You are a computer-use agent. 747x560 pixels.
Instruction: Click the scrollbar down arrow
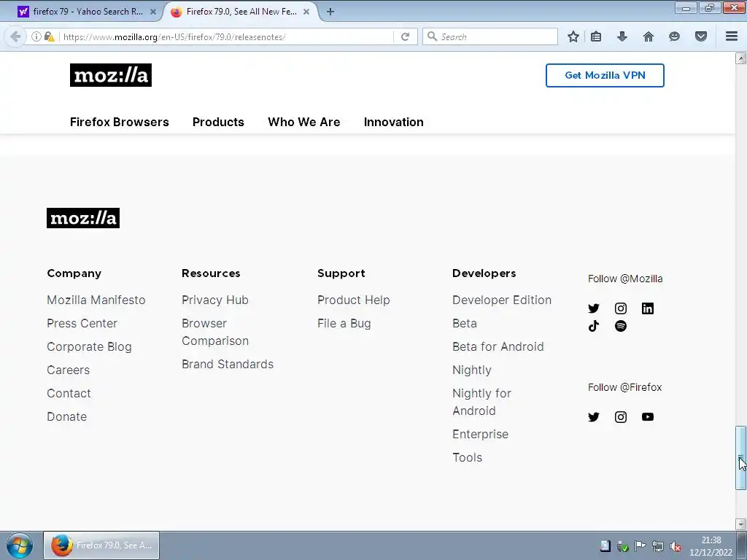740,524
